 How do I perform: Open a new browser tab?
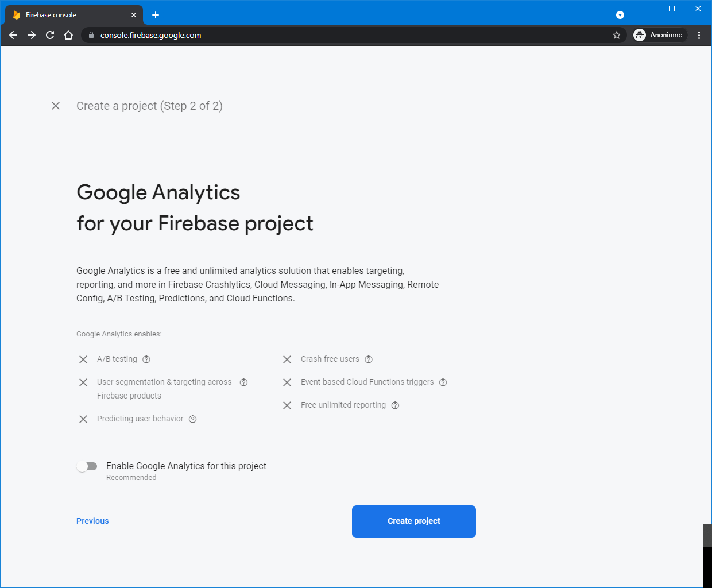click(156, 15)
